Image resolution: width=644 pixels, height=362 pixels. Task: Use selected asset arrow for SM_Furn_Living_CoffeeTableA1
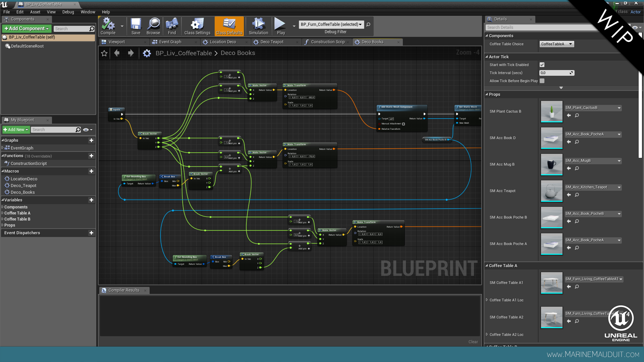(x=569, y=287)
